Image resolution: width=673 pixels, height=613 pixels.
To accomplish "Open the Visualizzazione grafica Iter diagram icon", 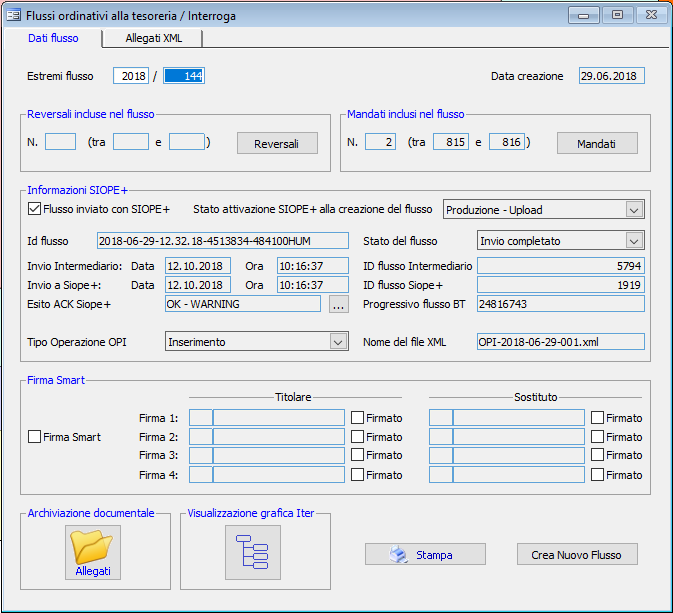I will coord(253,552).
